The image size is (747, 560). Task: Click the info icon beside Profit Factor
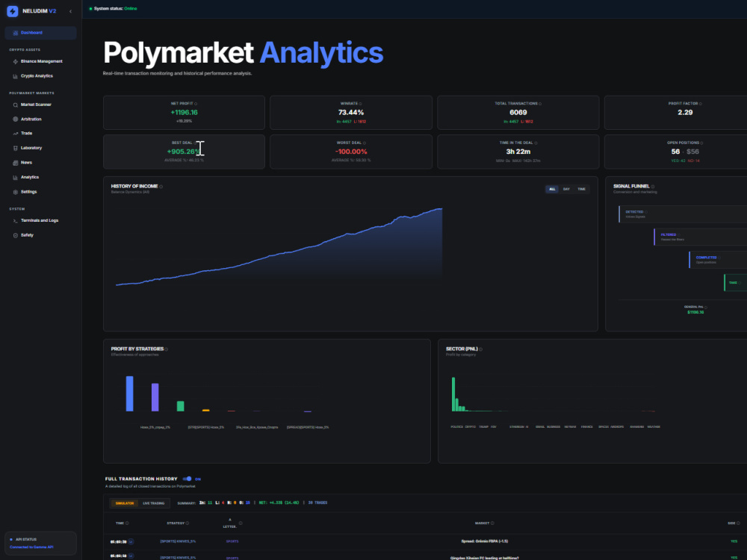point(701,104)
